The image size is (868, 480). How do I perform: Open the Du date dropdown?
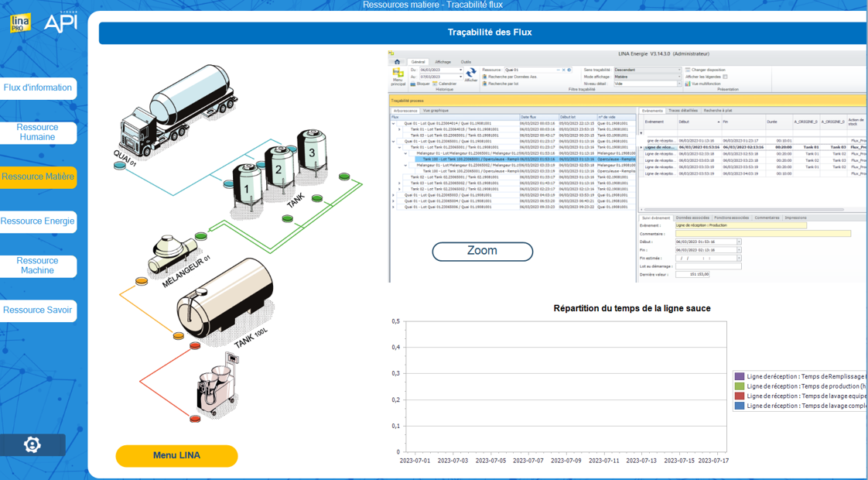[460, 70]
